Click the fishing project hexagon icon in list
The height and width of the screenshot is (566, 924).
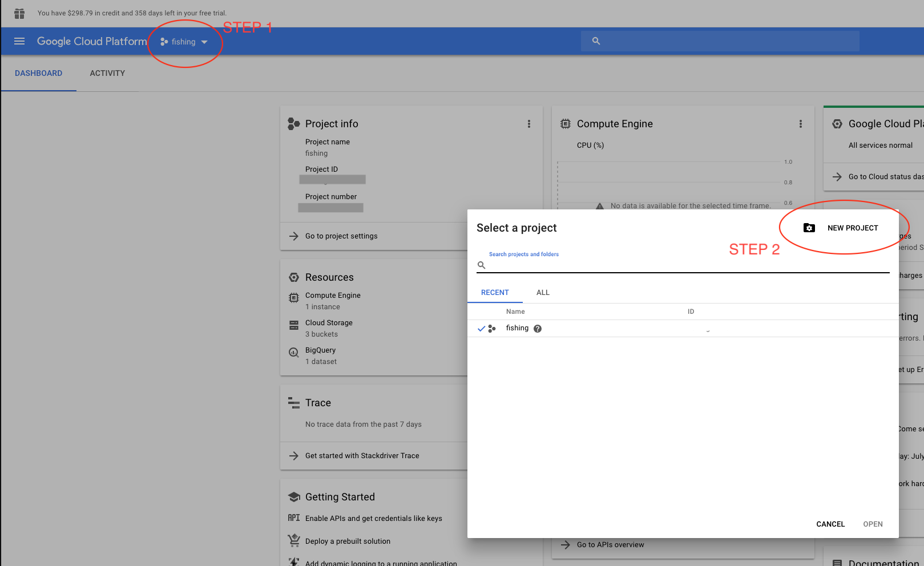492,329
